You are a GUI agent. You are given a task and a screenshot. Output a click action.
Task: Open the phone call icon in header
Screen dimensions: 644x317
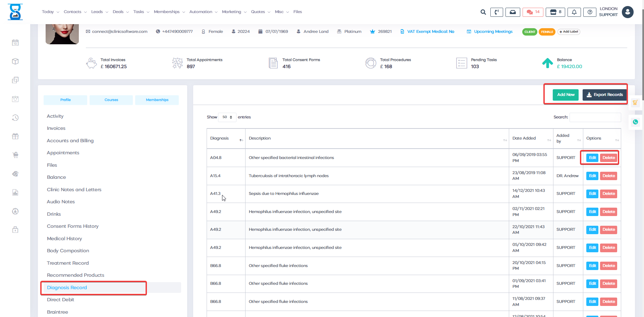tap(496, 12)
